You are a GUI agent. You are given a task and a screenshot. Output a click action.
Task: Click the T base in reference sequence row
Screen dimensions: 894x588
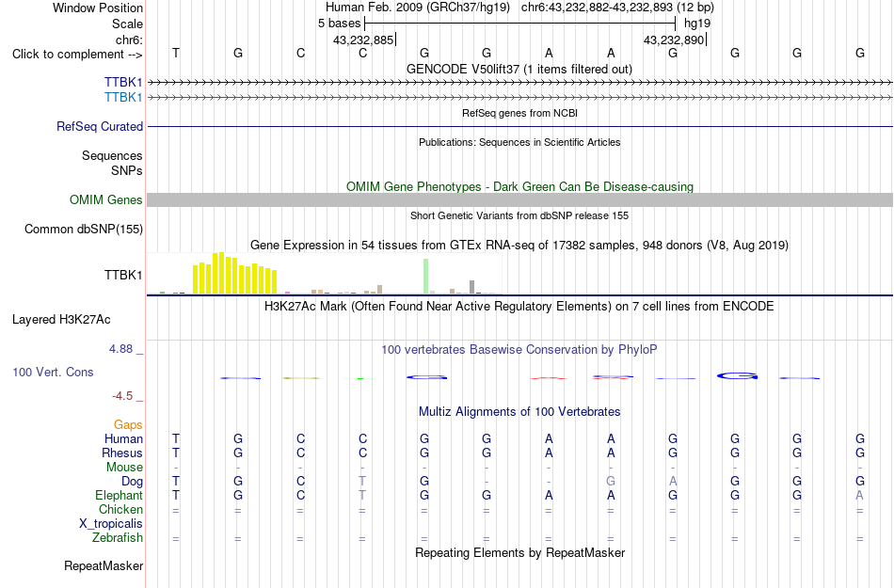[x=176, y=53]
